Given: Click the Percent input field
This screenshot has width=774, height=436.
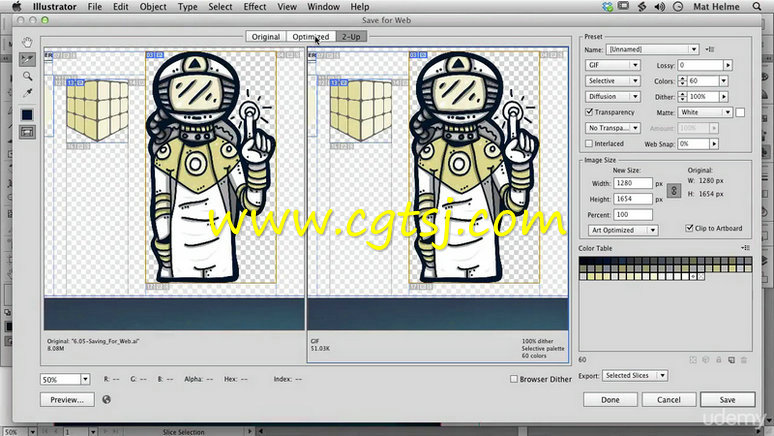Looking at the screenshot, I should pyautogui.click(x=633, y=215).
